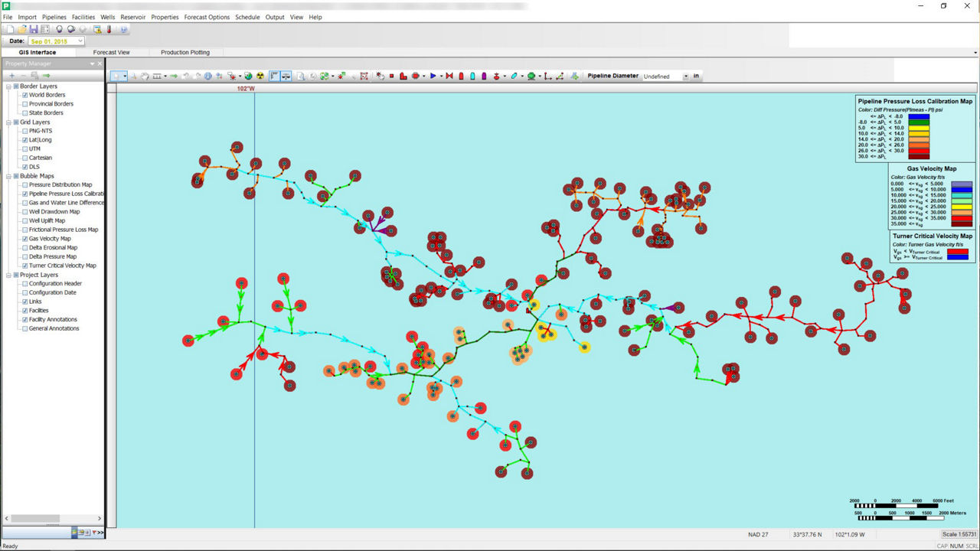980x551 pixels.
Task: Click the blue info circle icon
Action: click(x=207, y=77)
